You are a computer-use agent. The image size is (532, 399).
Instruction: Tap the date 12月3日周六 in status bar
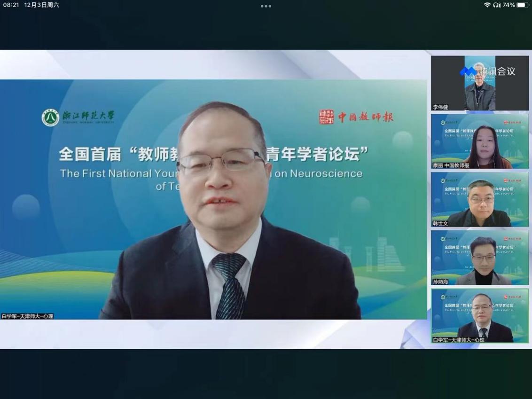coord(42,5)
